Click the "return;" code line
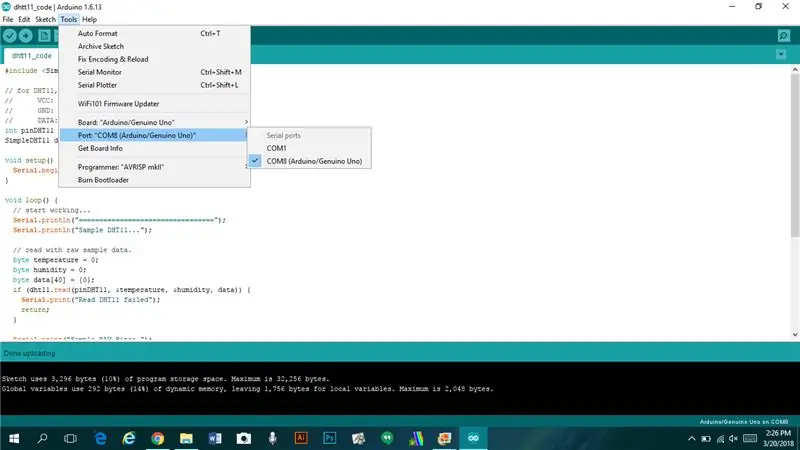The image size is (800, 450). (35, 310)
